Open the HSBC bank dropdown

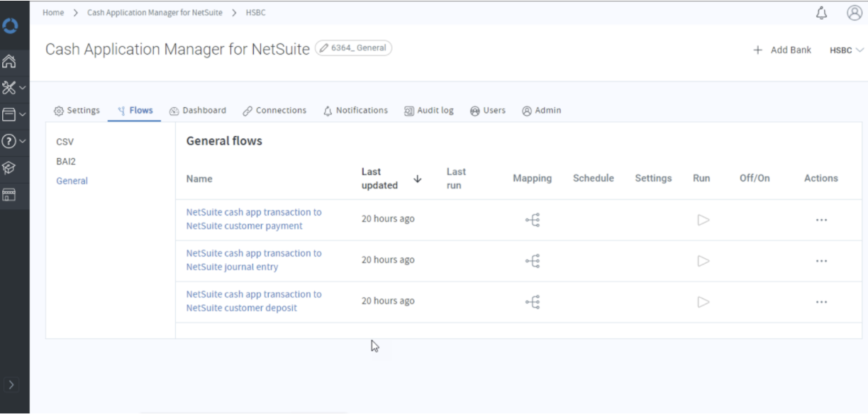(847, 50)
